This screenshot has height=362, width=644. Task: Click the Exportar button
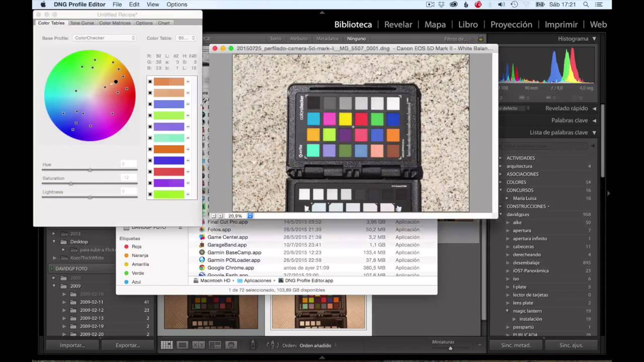(128, 345)
